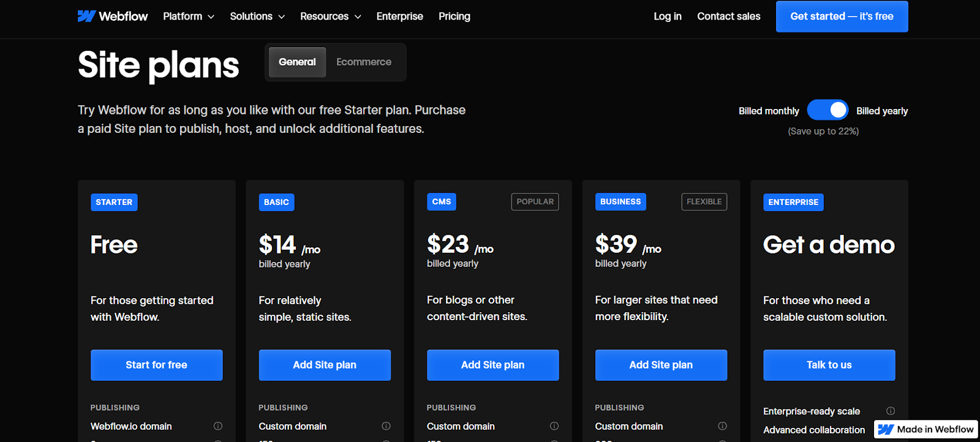Screen dimensions: 980x442
Task: Click Add Site plan for the Basic plan
Action: pos(325,365)
